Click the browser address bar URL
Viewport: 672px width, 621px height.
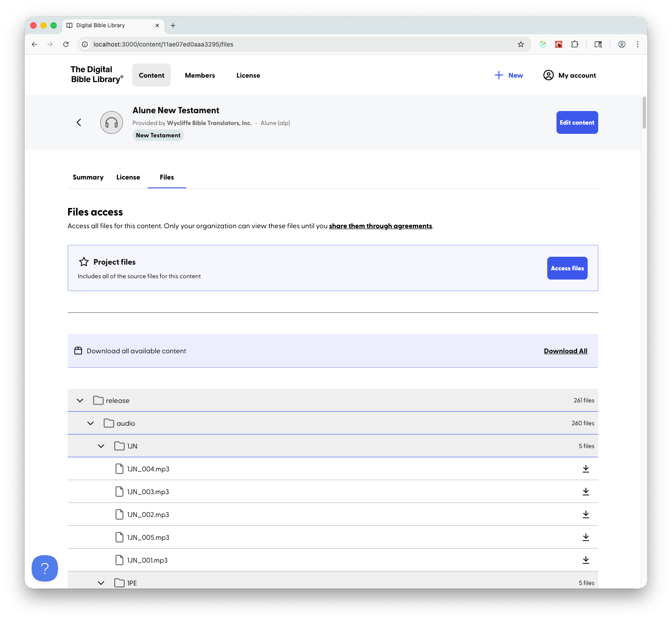point(163,44)
